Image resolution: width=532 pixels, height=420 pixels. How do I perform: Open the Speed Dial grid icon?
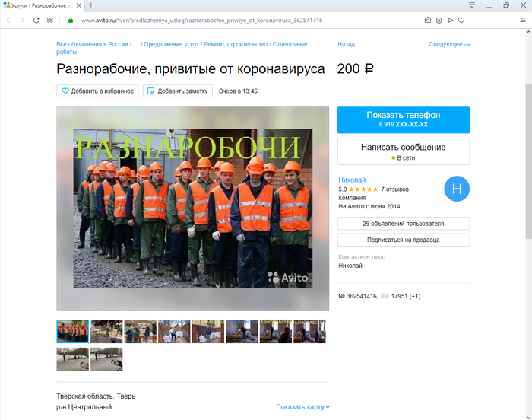50,20
